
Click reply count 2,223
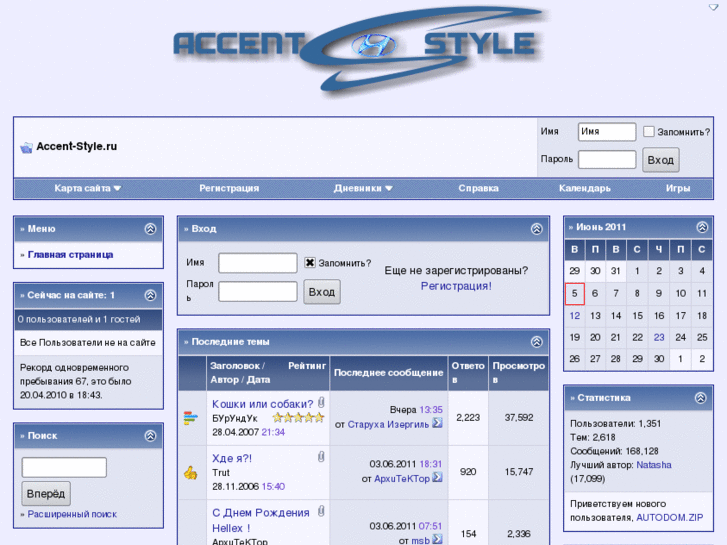468,418
